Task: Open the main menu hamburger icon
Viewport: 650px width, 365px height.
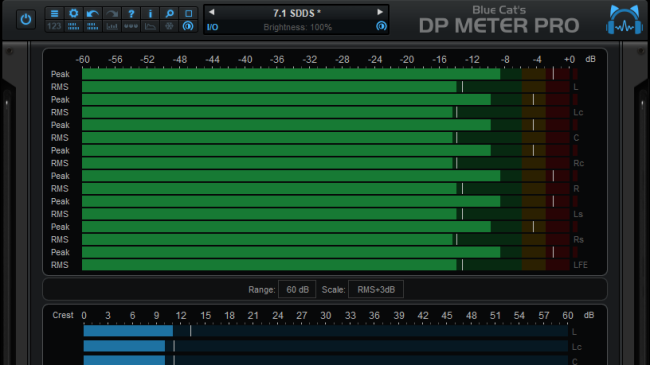Action: point(54,13)
